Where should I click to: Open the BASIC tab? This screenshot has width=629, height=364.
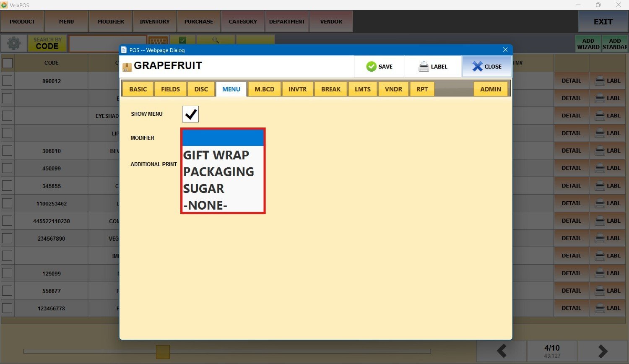(138, 89)
